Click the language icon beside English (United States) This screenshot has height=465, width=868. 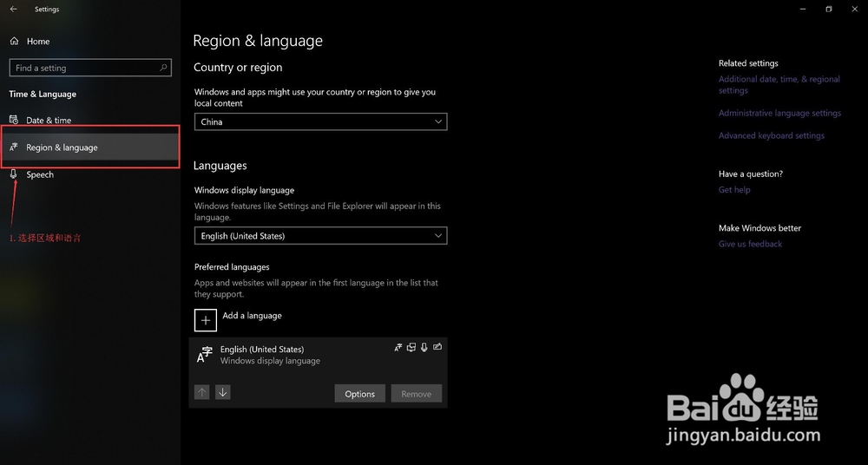[205, 354]
